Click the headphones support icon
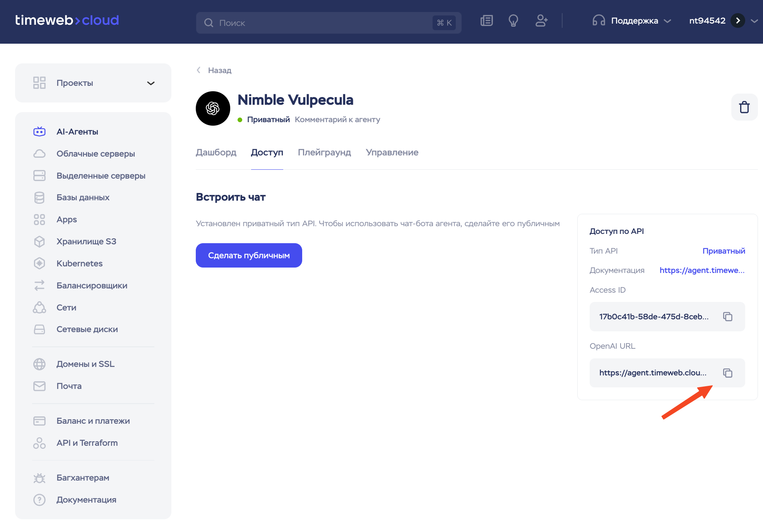This screenshot has width=763, height=532. tap(599, 20)
